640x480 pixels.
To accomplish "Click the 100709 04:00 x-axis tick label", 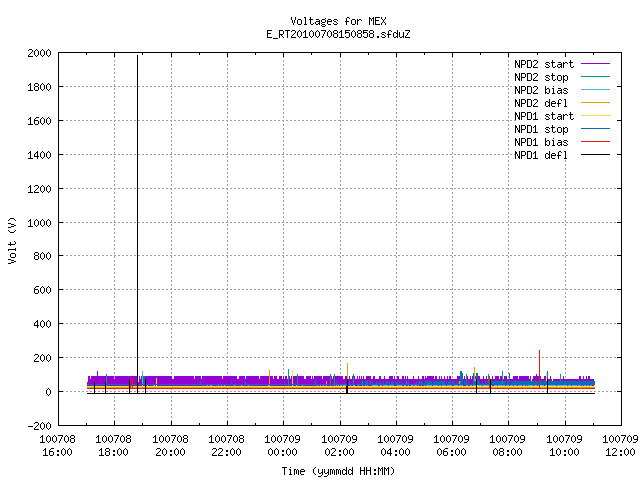I will point(396,446).
